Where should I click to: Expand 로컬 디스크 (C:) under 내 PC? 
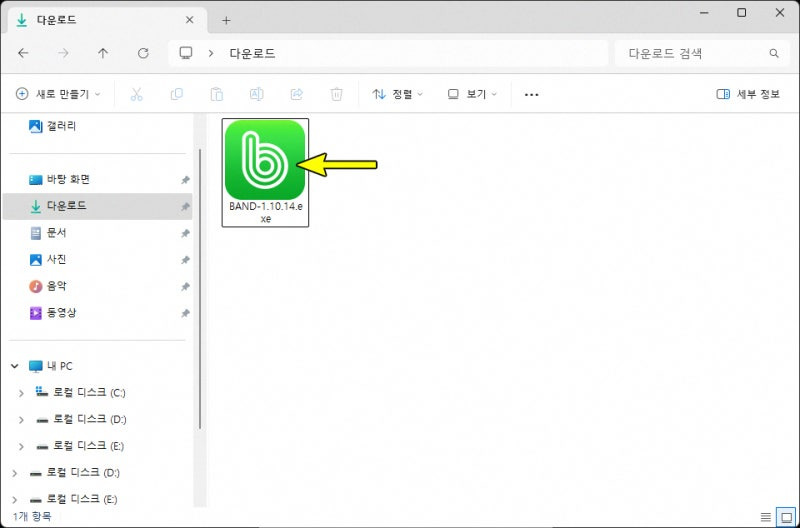point(21,393)
